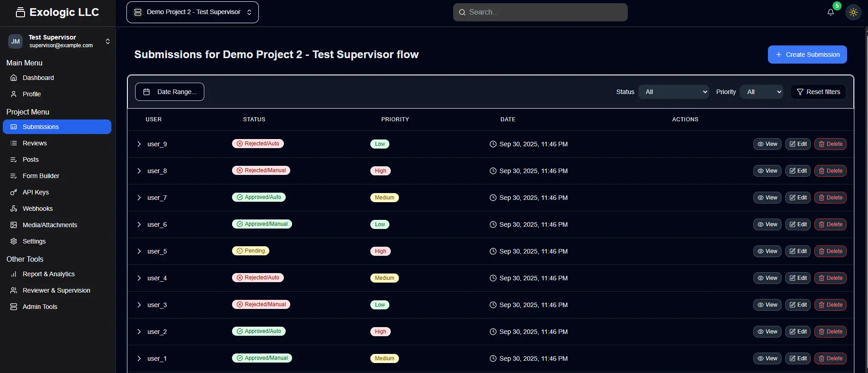Click the Create Submission button
This screenshot has height=373, width=868.
(807, 55)
